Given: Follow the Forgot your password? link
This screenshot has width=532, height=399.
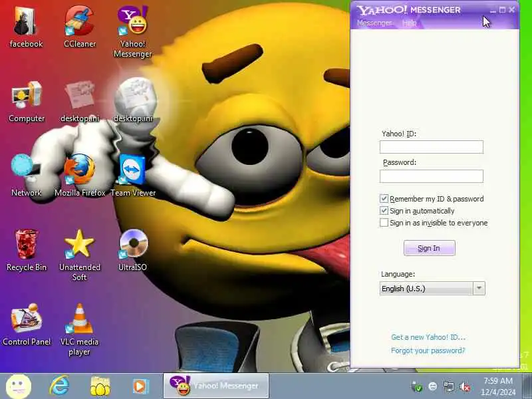Looking at the screenshot, I should [x=428, y=350].
